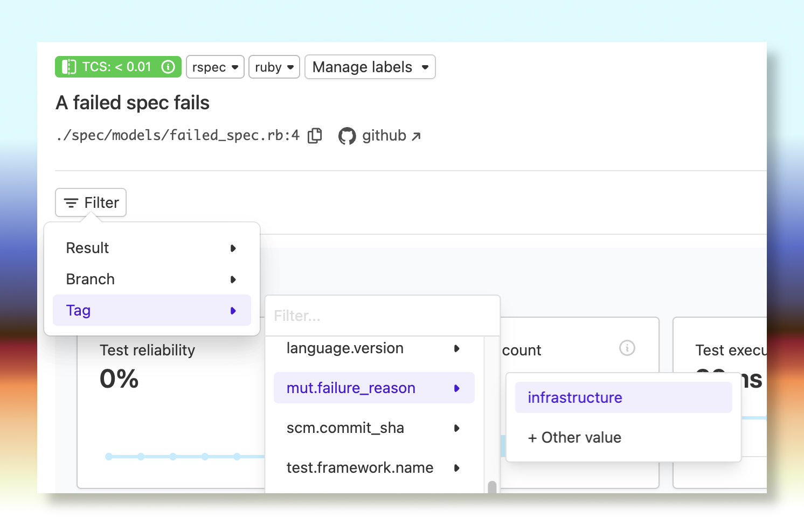Choose the test.framework.name tag
The height and width of the screenshot is (532, 804).
374,467
